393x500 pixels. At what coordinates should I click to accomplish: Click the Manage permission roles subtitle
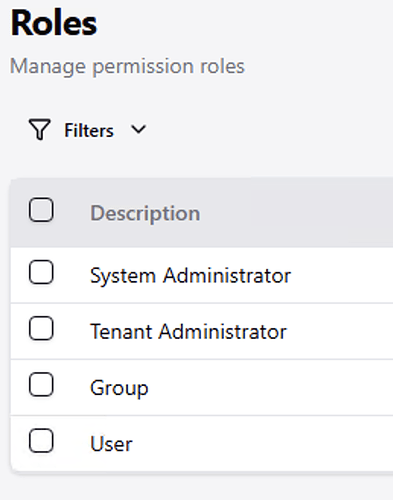(x=127, y=67)
